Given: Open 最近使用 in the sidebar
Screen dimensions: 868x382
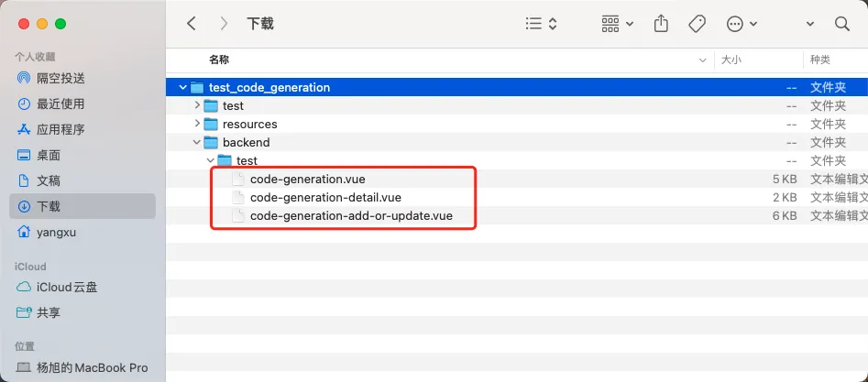Looking at the screenshot, I should pyautogui.click(x=60, y=104).
